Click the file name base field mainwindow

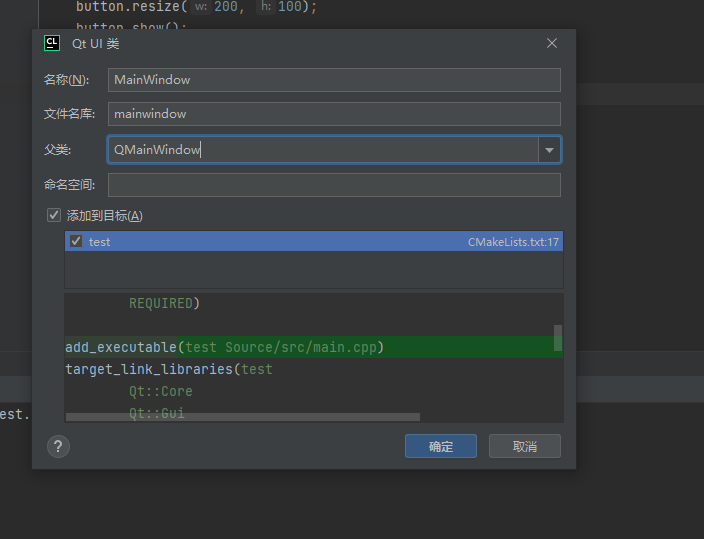click(x=334, y=114)
